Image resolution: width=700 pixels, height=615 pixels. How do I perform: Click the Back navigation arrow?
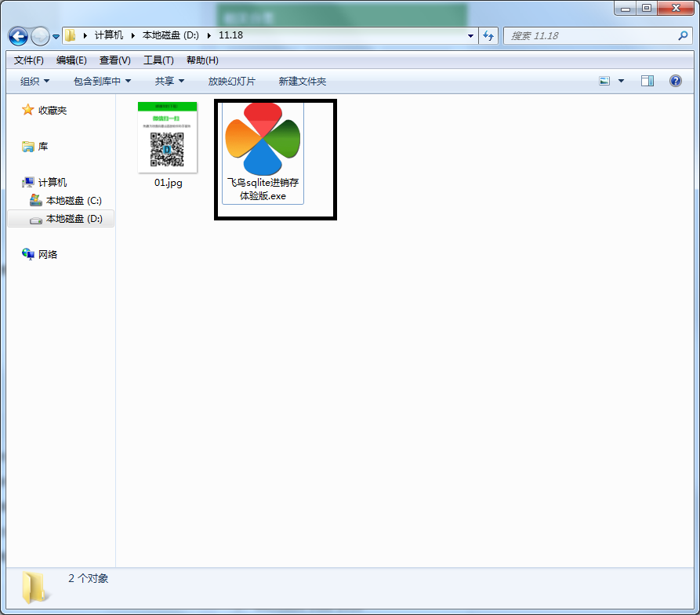(18, 36)
